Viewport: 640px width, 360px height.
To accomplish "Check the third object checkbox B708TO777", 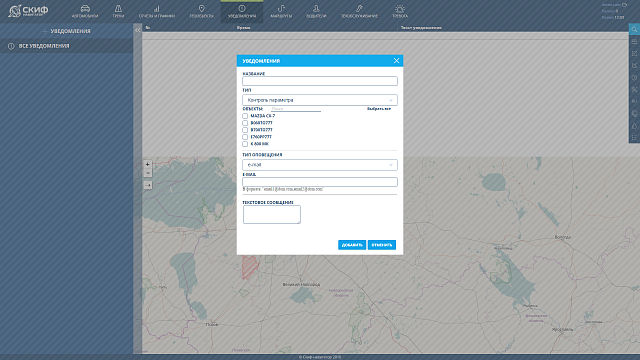I will tap(245, 130).
